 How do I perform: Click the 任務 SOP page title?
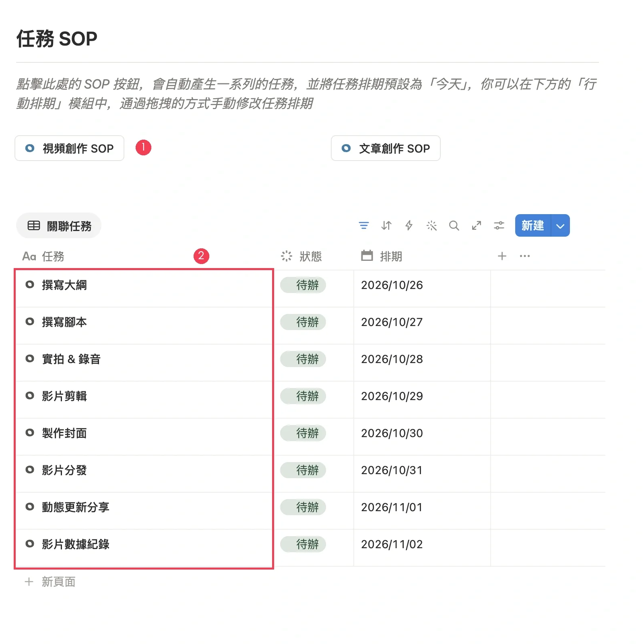[x=56, y=39]
